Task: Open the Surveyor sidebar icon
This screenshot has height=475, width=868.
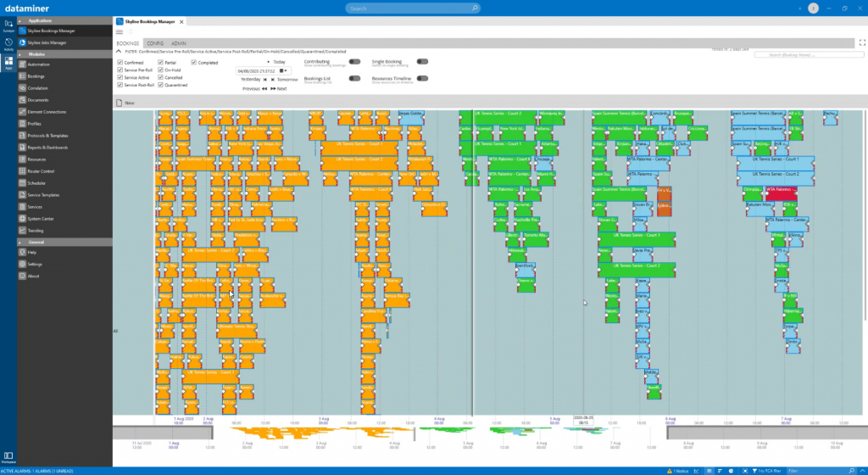Action: click(8, 24)
